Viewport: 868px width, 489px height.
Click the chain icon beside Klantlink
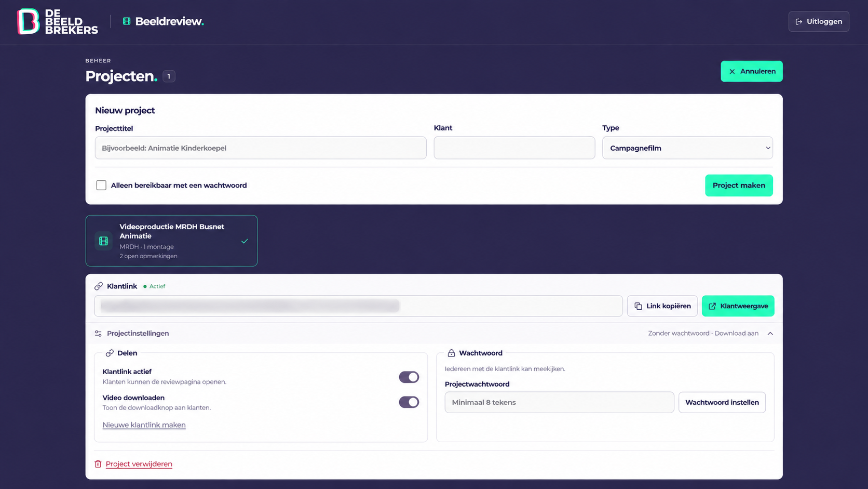(99, 286)
